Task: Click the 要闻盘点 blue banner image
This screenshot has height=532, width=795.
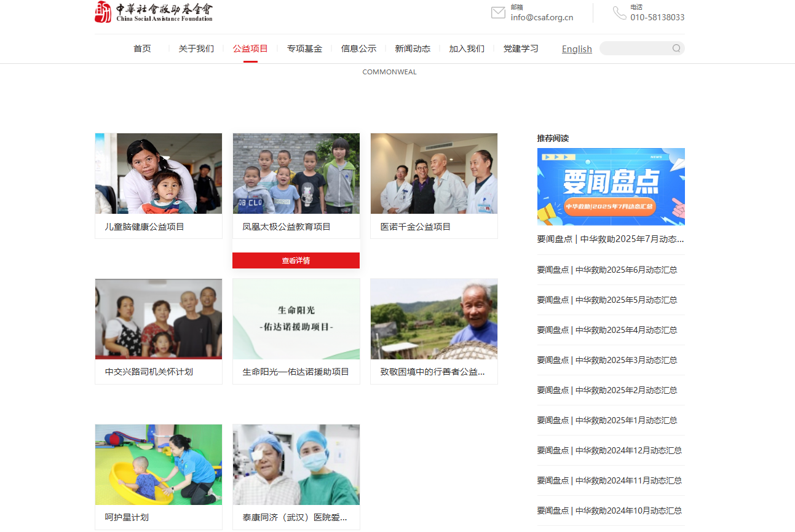Action: pos(611,187)
